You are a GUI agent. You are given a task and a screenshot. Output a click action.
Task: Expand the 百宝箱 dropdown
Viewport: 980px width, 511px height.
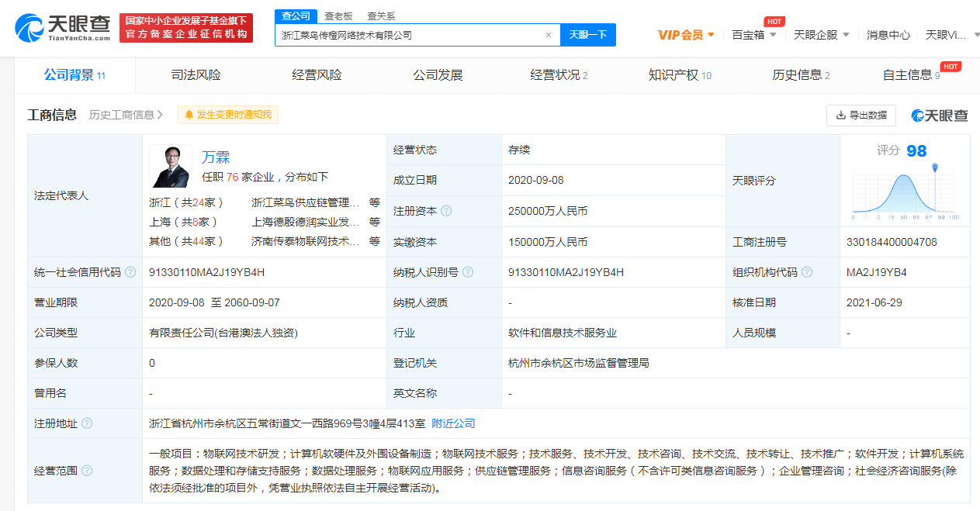(x=753, y=35)
